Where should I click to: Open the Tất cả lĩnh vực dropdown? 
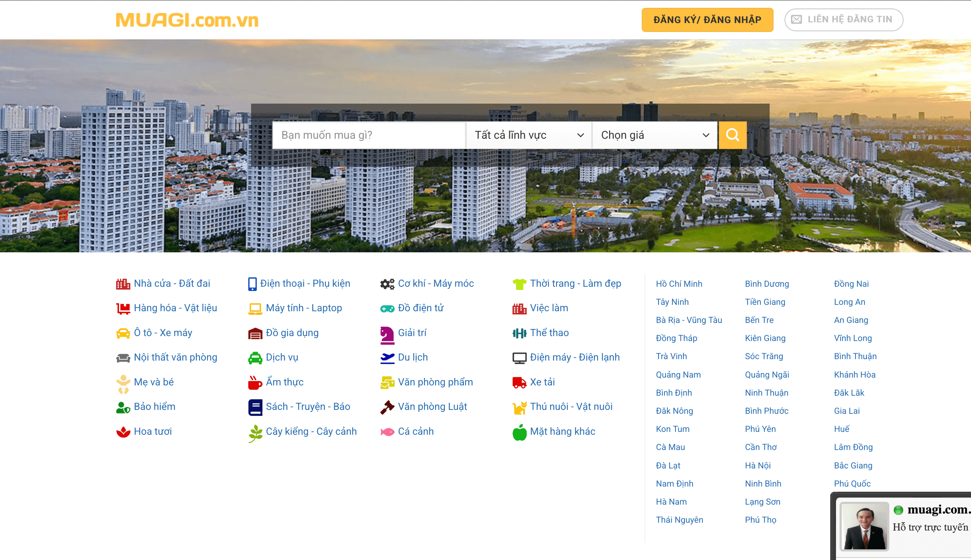pyautogui.click(x=528, y=135)
